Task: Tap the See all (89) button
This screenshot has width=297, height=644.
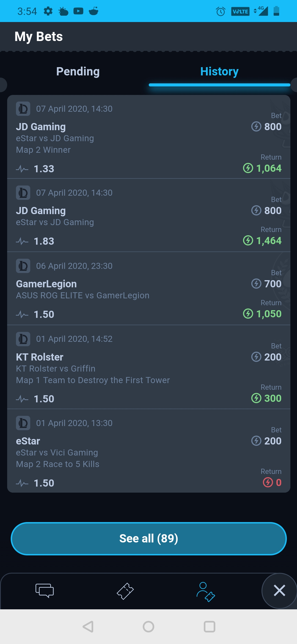Action: [x=149, y=539]
